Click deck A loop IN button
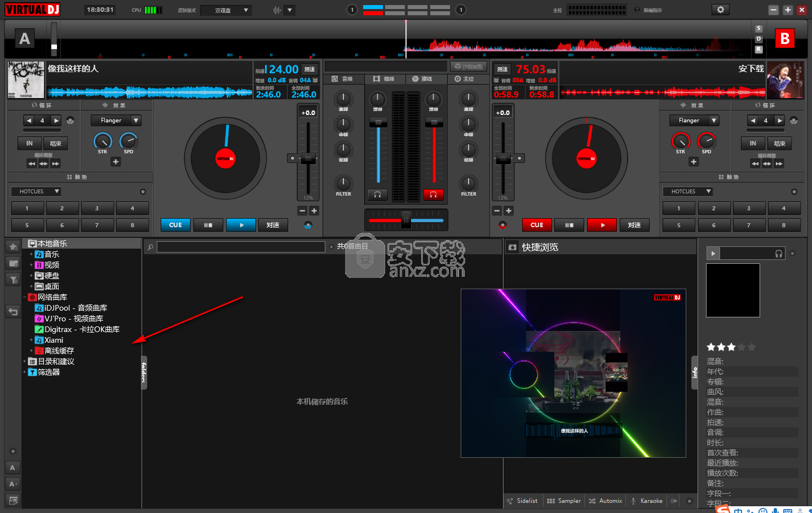812x513 pixels. click(x=29, y=143)
